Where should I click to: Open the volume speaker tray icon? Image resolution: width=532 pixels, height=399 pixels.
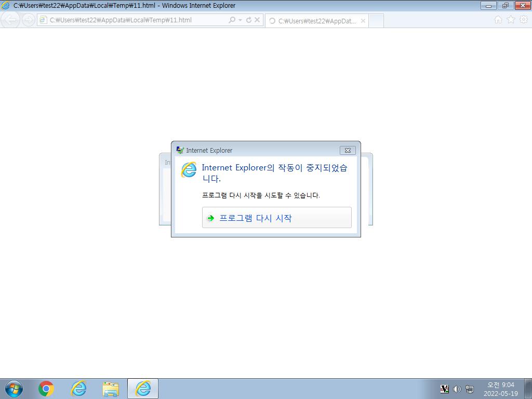point(457,389)
